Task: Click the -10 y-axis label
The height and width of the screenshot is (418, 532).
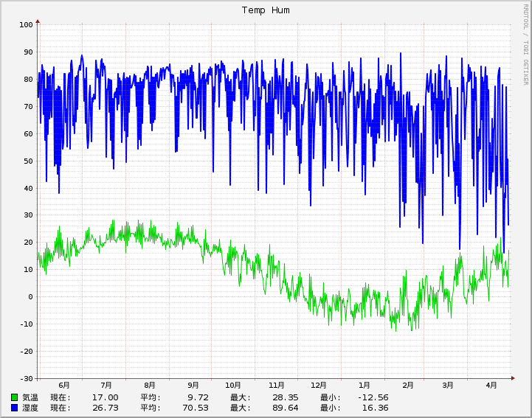Action: click(x=26, y=324)
